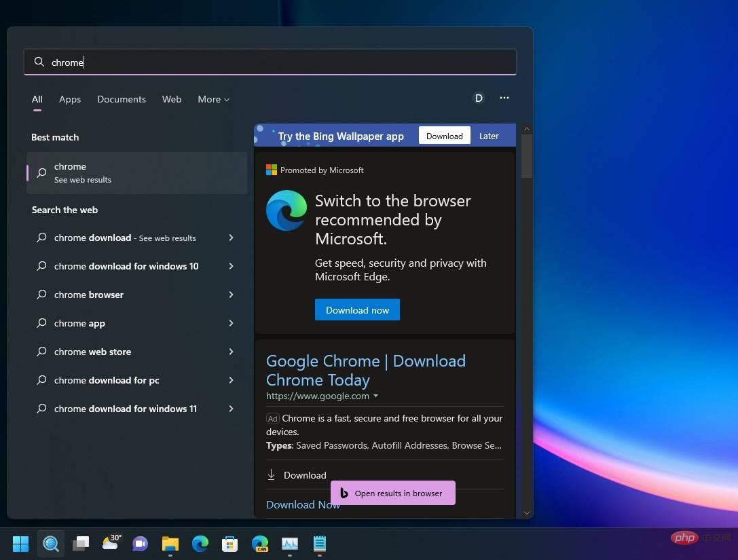Dismiss Bing Wallpaper promo with Later
The height and width of the screenshot is (560, 738).
[x=489, y=136]
